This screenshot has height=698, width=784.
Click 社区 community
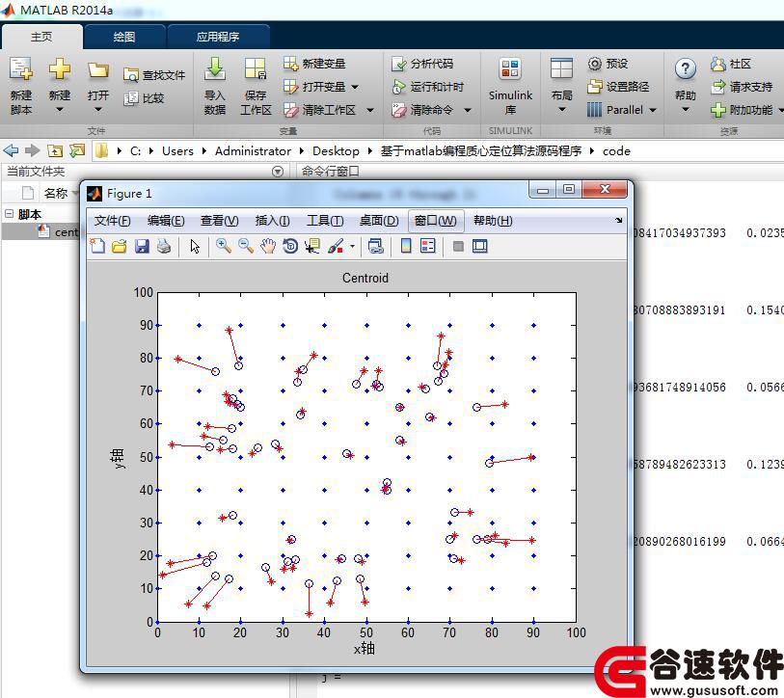pos(731,64)
